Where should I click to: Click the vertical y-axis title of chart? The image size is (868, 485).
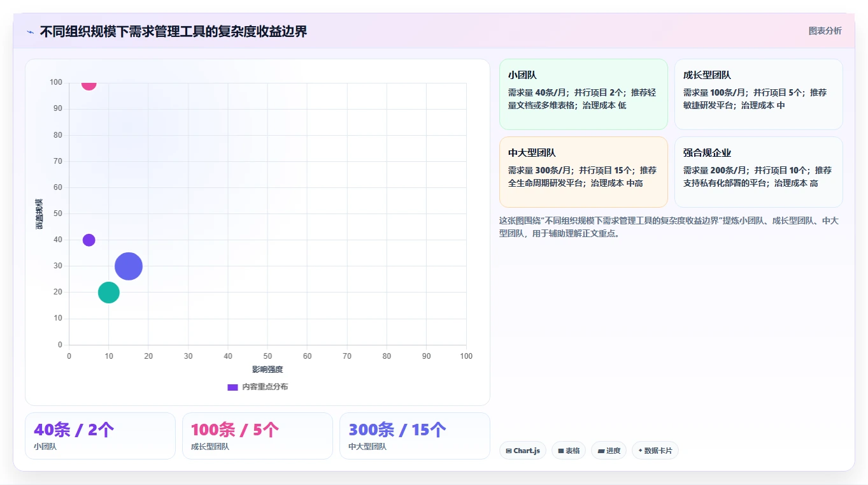pos(39,214)
